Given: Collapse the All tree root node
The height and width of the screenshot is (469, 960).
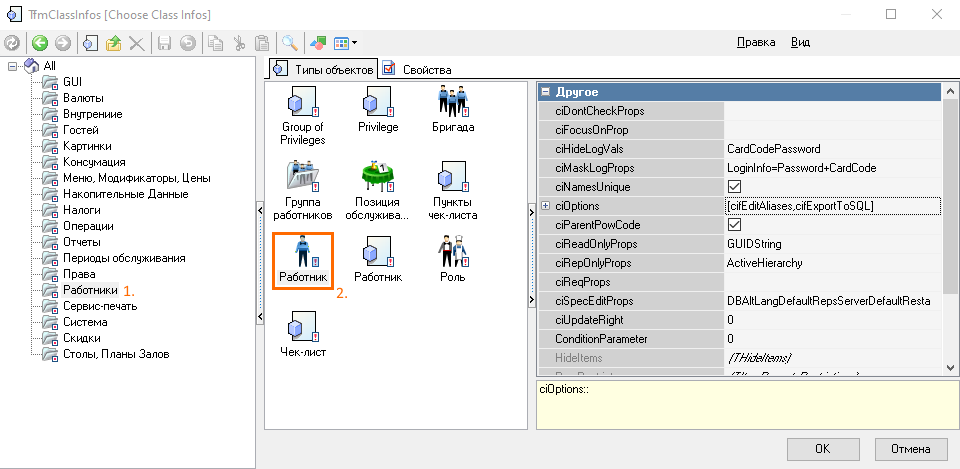Looking at the screenshot, I should pos(12,66).
